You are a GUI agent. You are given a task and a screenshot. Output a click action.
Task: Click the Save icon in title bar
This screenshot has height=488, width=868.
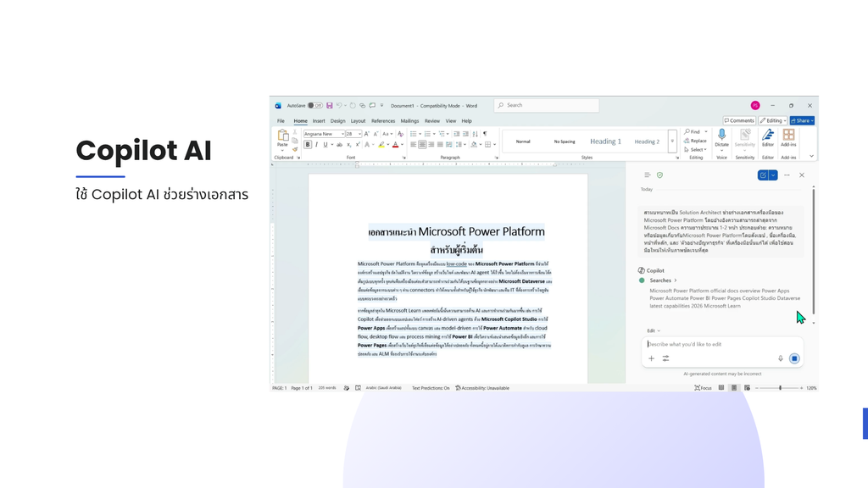pos(330,106)
